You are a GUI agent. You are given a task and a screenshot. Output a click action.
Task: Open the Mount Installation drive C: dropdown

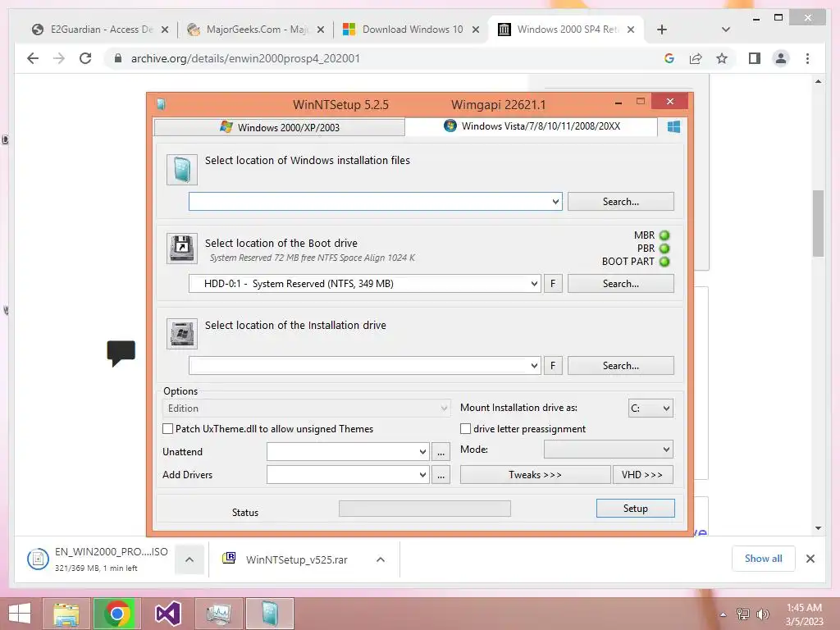[651, 409]
